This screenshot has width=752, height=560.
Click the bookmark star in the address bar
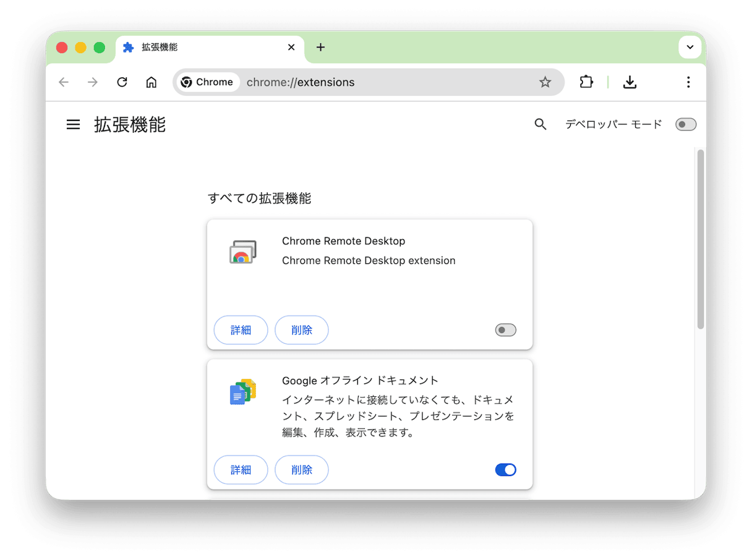pyautogui.click(x=545, y=82)
